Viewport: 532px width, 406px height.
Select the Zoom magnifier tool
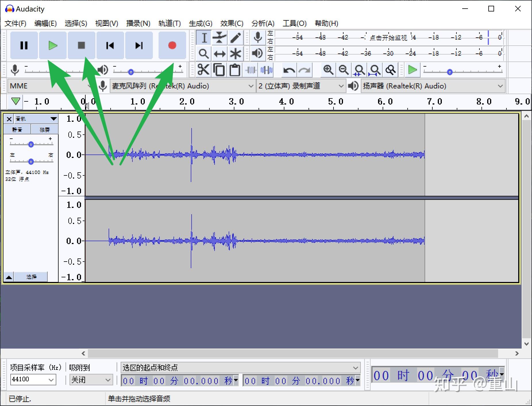click(204, 53)
